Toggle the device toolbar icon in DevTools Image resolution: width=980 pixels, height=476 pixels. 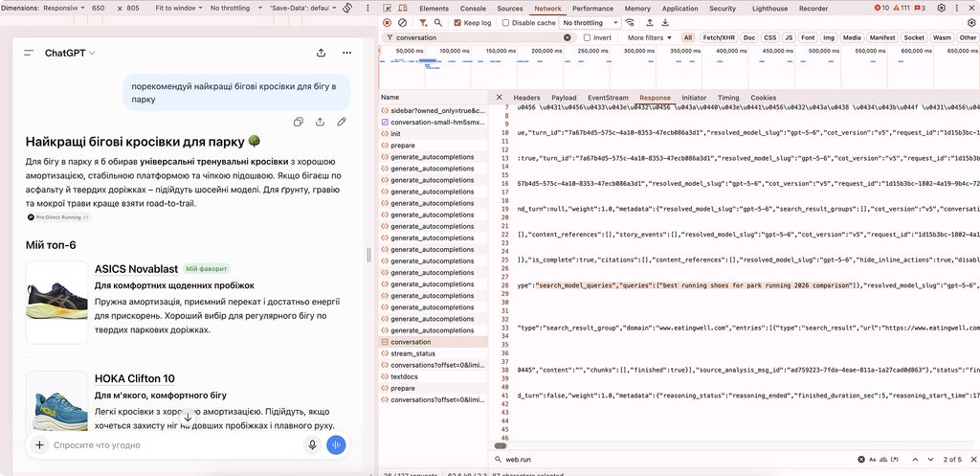403,8
